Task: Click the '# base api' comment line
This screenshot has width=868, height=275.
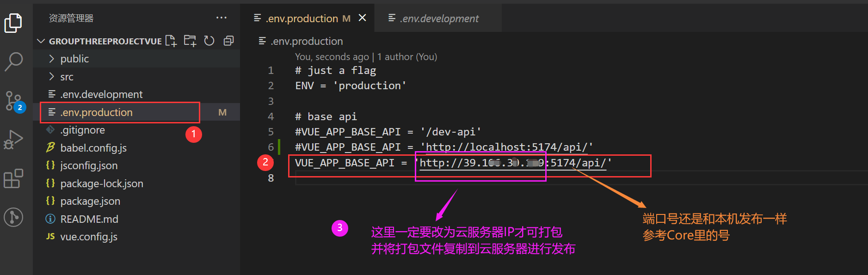Action: [x=326, y=116]
